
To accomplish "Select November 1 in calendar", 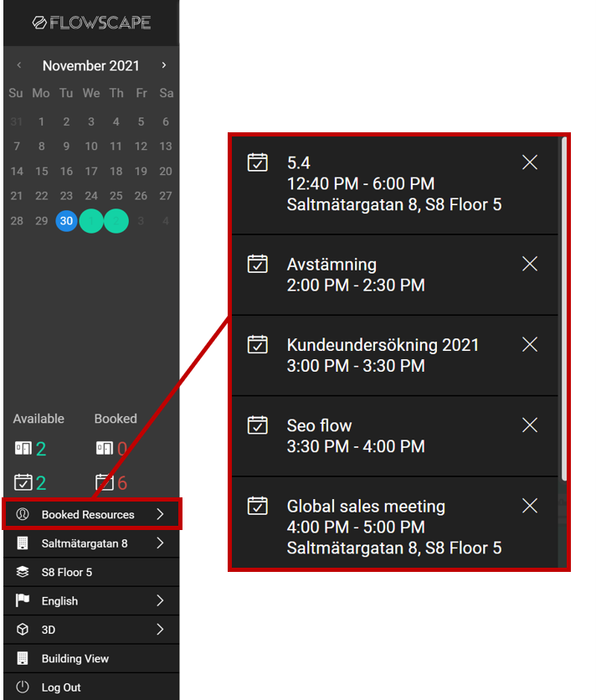I will [42, 121].
